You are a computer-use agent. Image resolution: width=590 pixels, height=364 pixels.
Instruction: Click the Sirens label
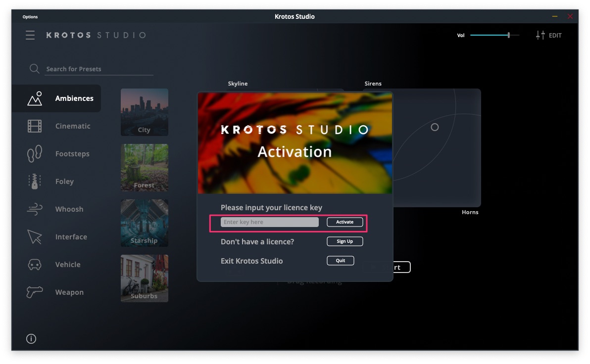click(x=373, y=84)
